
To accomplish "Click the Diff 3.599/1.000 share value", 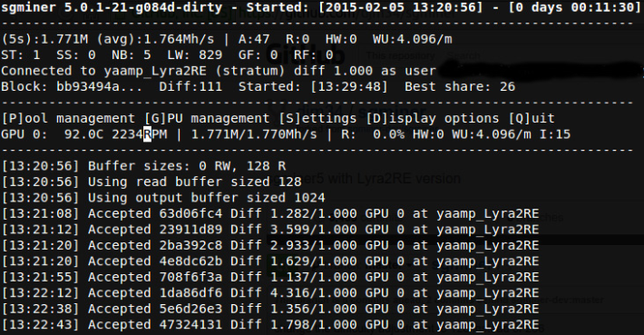I will pos(294,230).
